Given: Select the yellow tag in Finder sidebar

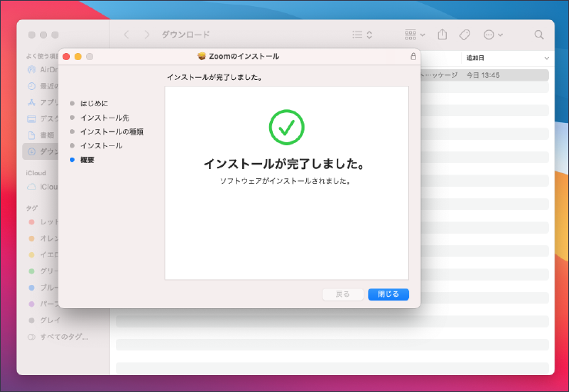Looking at the screenshot, I should tap(42, 254).
